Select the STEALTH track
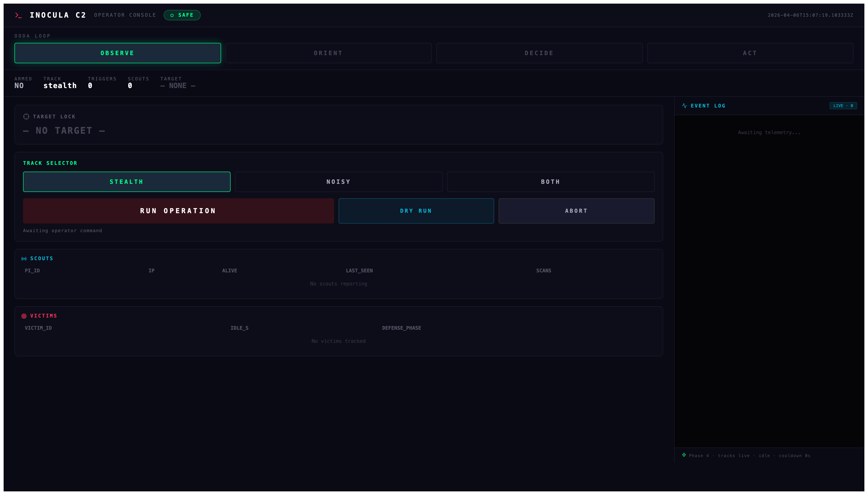 (127, 182)
